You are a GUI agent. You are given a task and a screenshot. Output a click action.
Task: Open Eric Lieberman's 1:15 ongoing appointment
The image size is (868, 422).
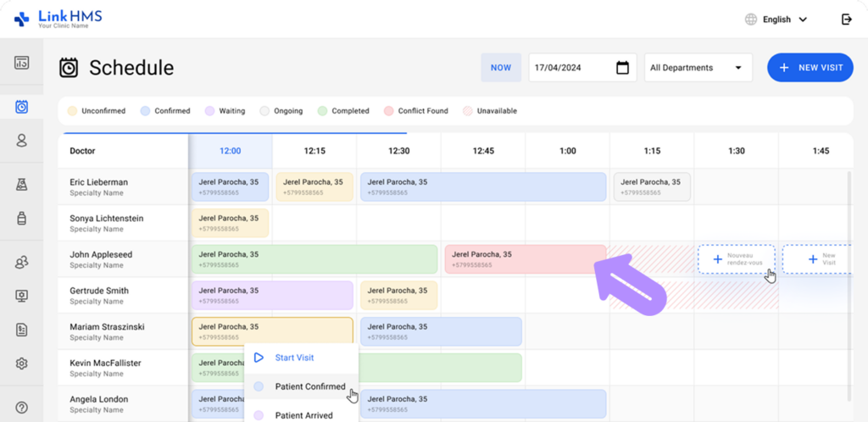click(652, 187)
